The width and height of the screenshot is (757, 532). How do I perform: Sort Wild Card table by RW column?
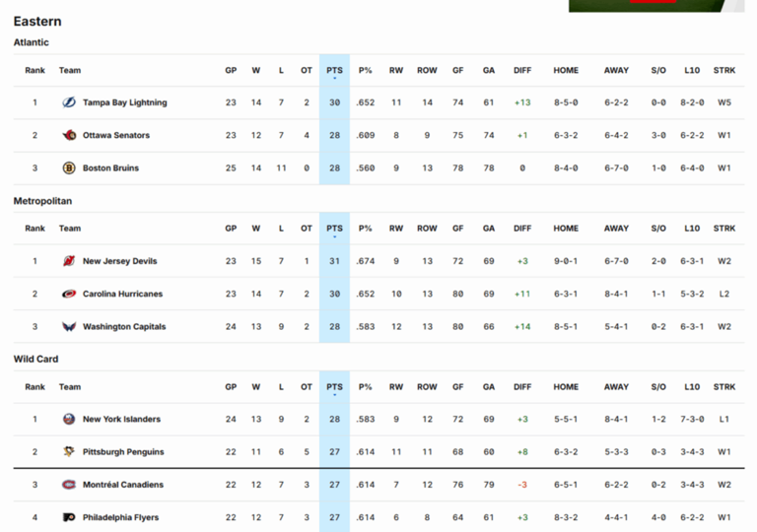coord(396,387)
